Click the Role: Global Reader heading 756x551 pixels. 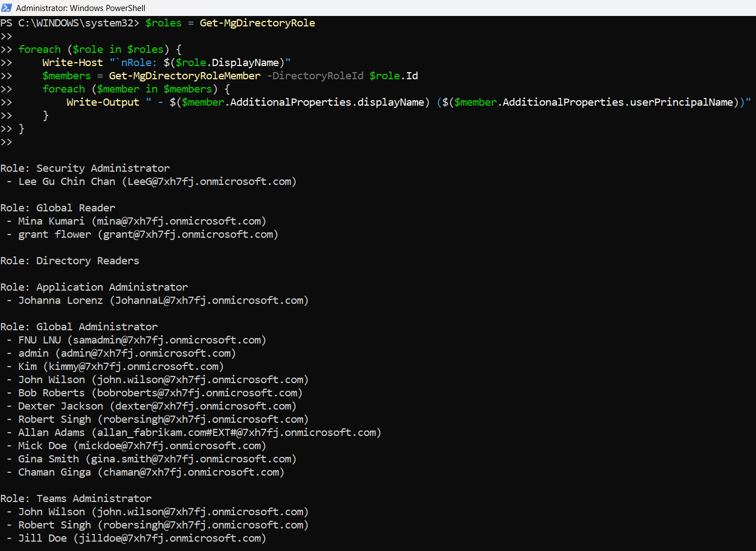click(58, 208)
